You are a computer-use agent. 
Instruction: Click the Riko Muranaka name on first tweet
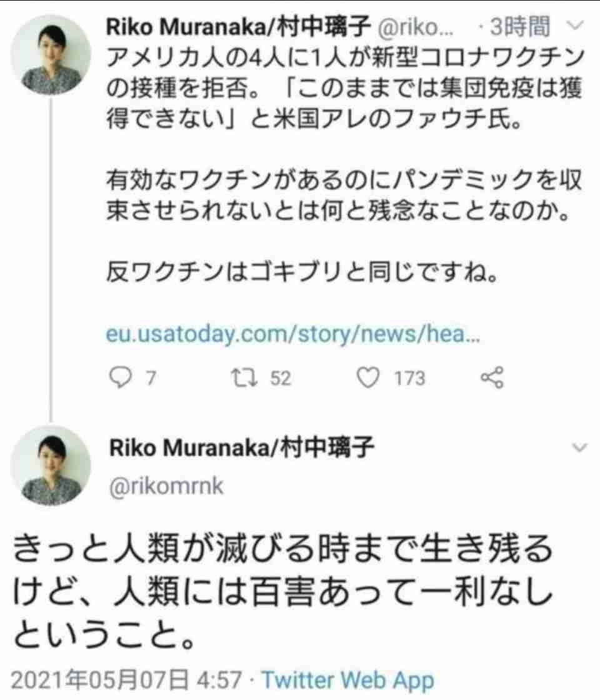tap(238, 27)
